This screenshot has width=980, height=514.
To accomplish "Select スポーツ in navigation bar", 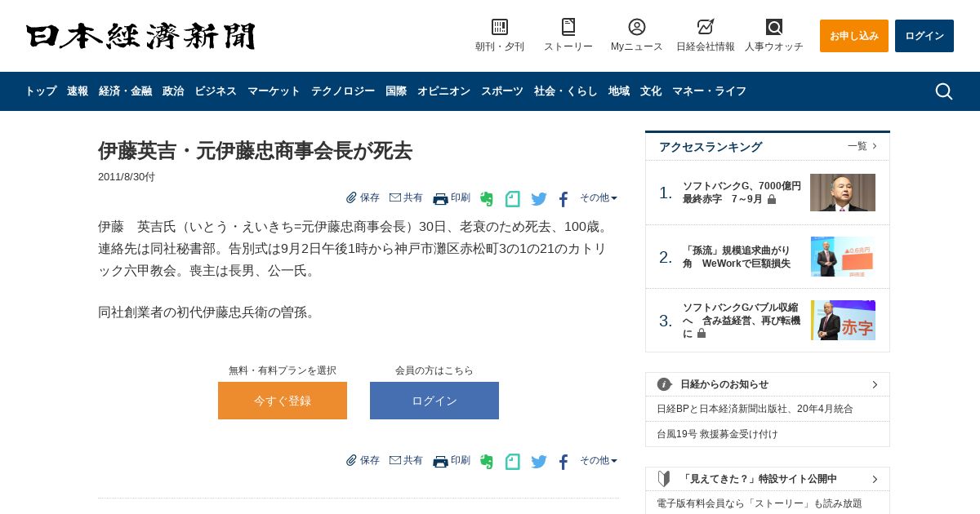I will click(502, 91).
